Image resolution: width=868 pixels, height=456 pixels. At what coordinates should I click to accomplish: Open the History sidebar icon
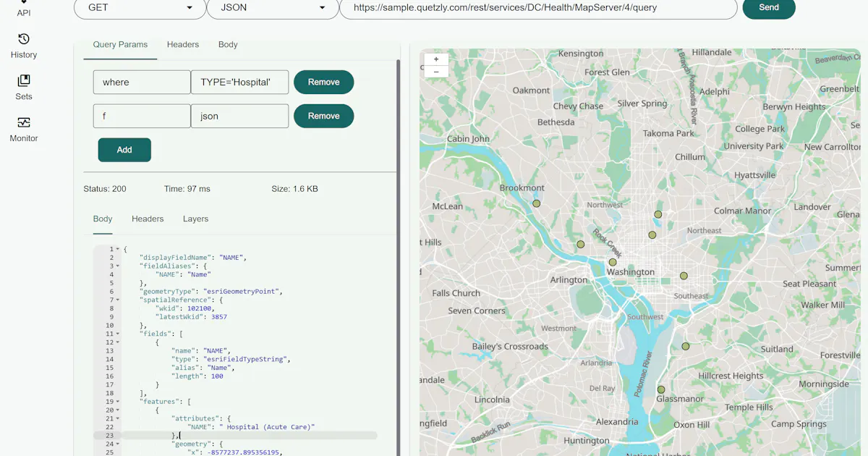24,39
